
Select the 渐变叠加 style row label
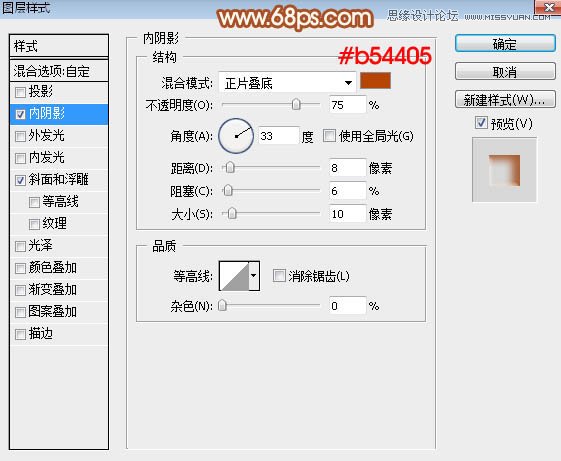52,290
